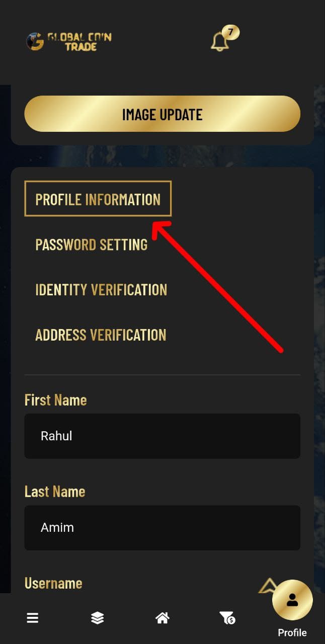Open the Identity Verification tab
The width and height of the screenshot is (325, 644).
click(x=101, y=290)
